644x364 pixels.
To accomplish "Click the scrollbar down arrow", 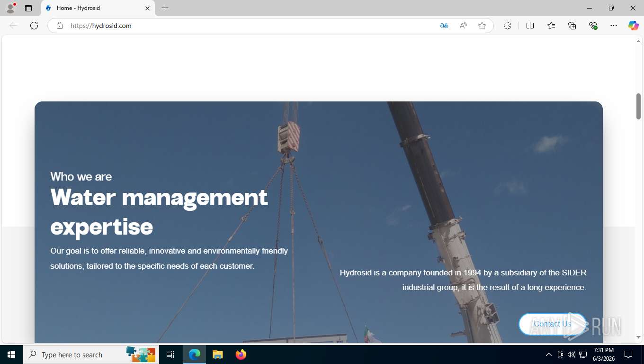I will (638, 337).
